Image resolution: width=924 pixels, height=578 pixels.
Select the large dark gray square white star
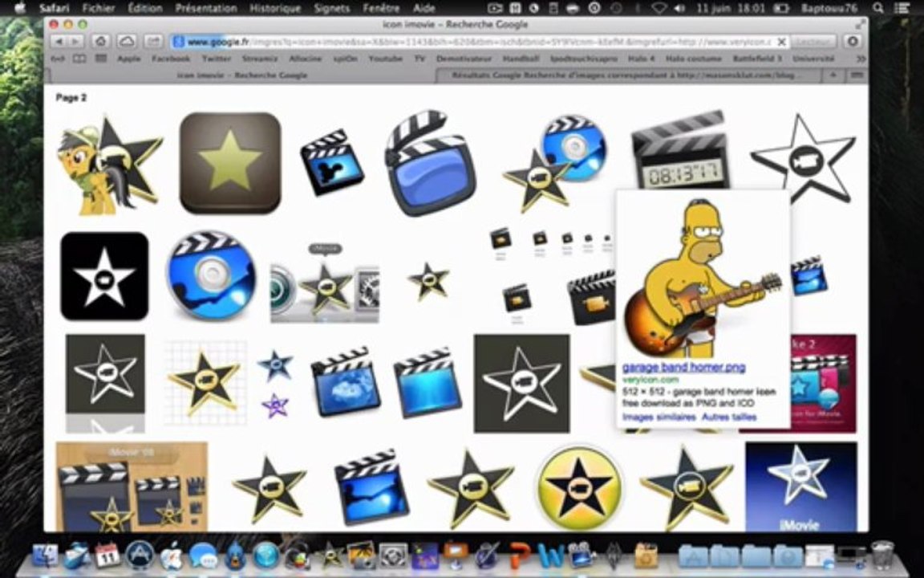pos(521,384)
